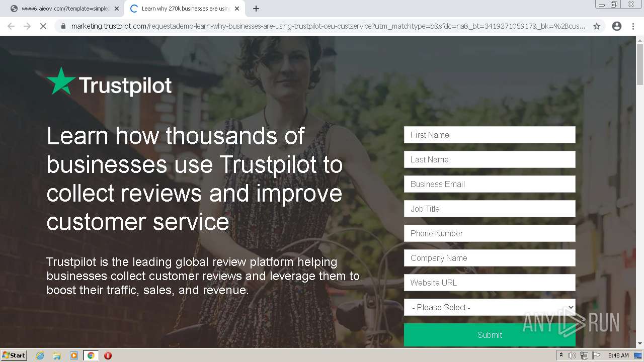
Task: Open the media player taskbar icon
Action: click(x=74, y=355)
